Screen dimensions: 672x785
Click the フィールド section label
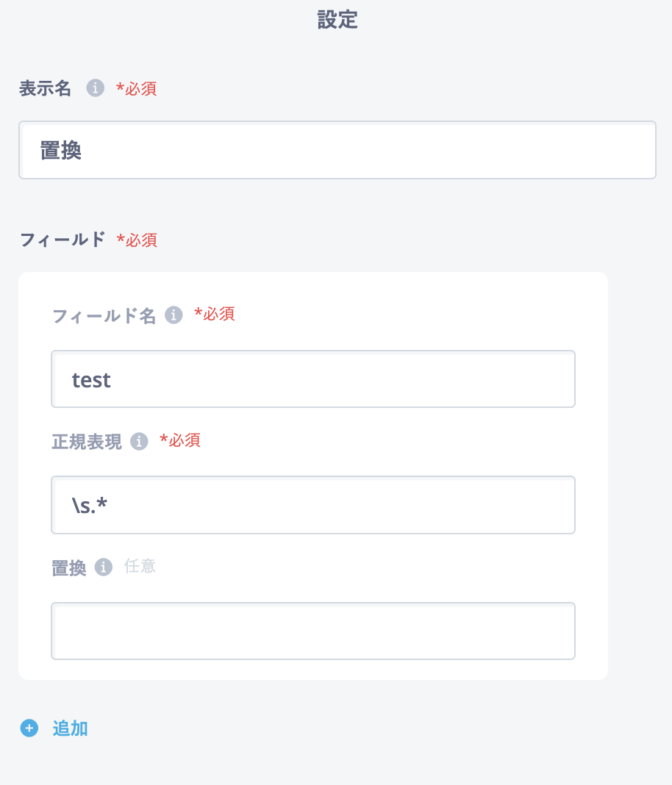tap(62, 240)
